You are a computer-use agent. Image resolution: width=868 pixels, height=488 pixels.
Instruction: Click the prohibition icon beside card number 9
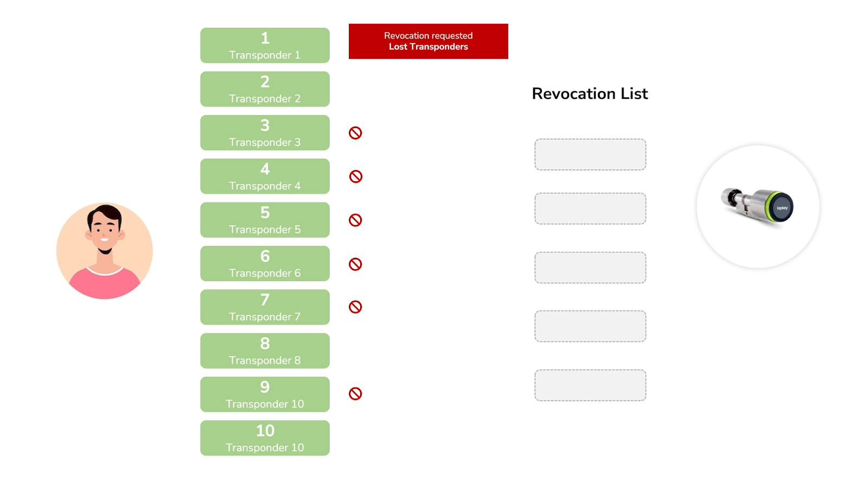355,394
